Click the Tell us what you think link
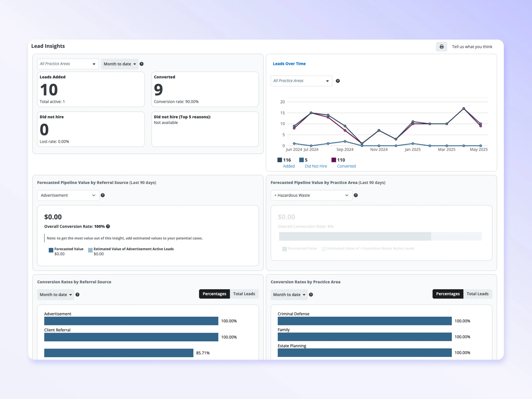 click(472, 47)
